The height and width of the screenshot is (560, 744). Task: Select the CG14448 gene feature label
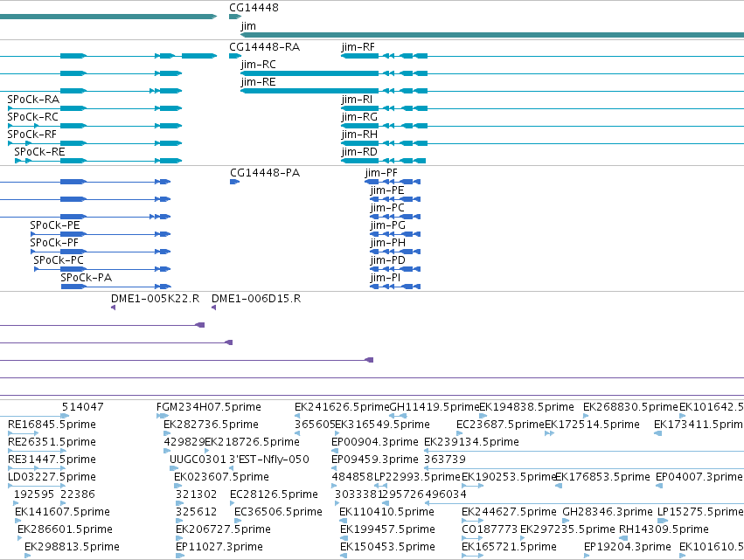coord(254,8)
